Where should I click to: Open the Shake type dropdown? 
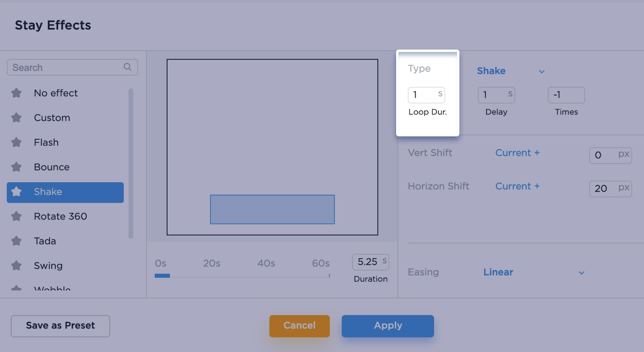(511, 71)
